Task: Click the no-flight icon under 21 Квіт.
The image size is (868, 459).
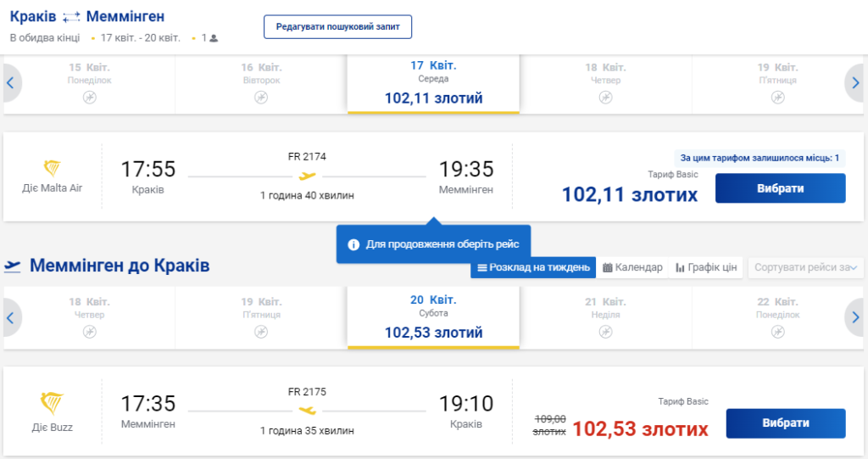Action: [605, 332]
